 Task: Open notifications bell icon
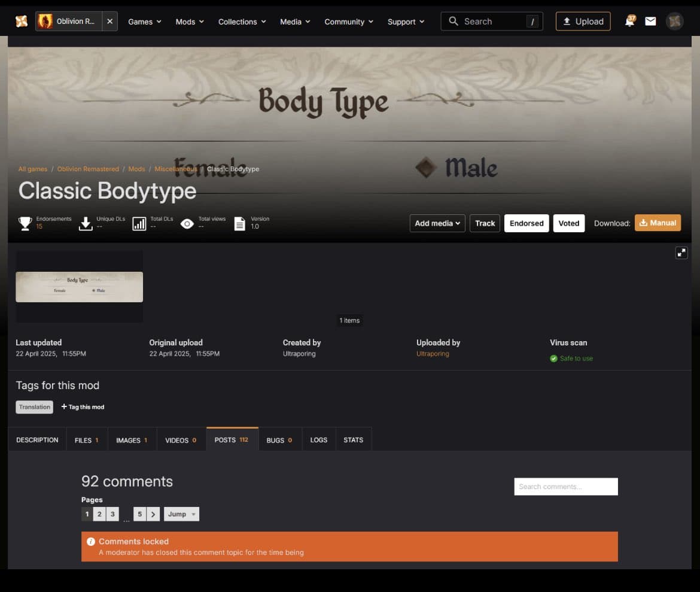click(630, 21)
